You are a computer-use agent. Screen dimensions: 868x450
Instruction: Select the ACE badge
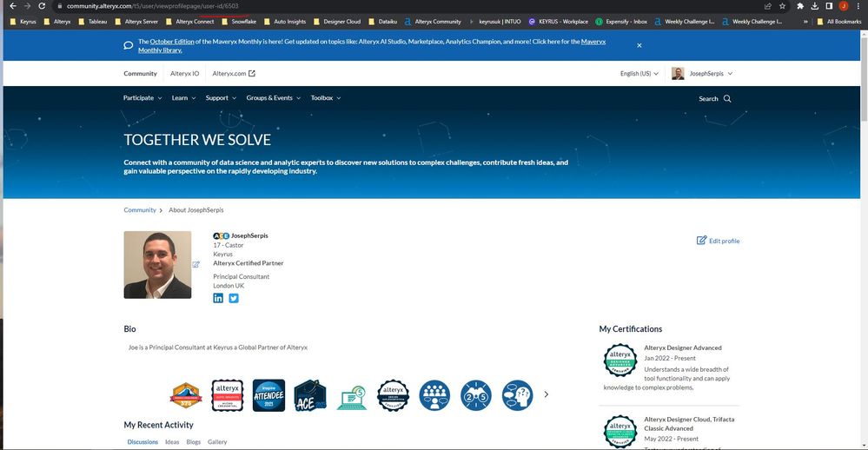pos(310,395)
